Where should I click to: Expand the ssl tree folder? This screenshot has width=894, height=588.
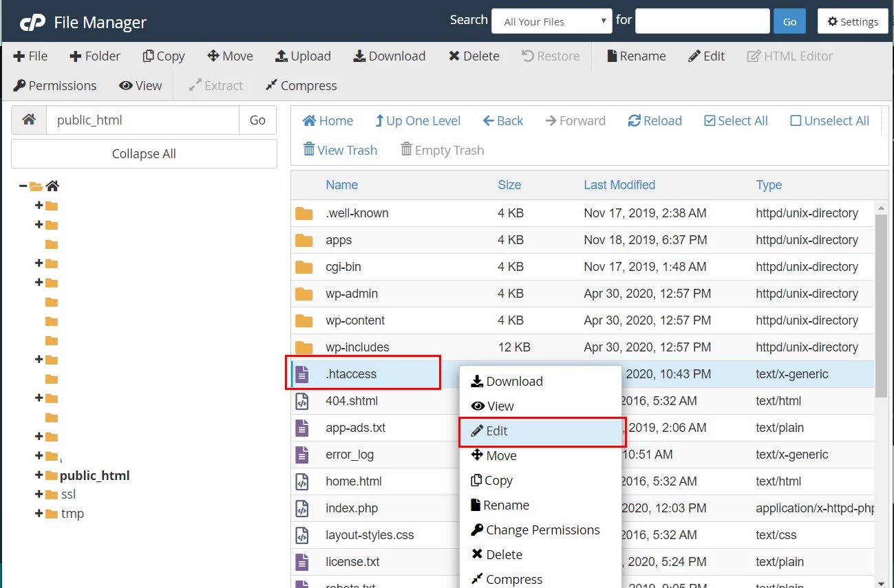click(39, 494)
